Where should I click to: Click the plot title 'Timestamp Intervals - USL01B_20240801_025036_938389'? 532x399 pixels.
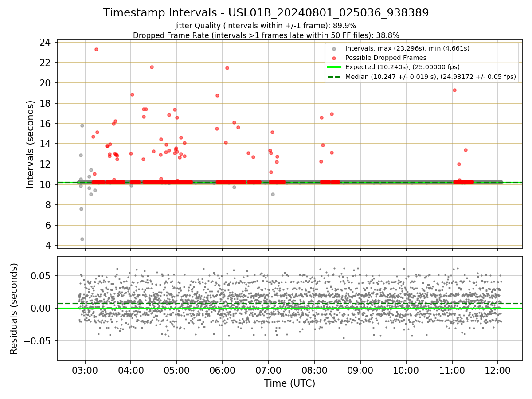pyautogui.click(x=266, y=13)
